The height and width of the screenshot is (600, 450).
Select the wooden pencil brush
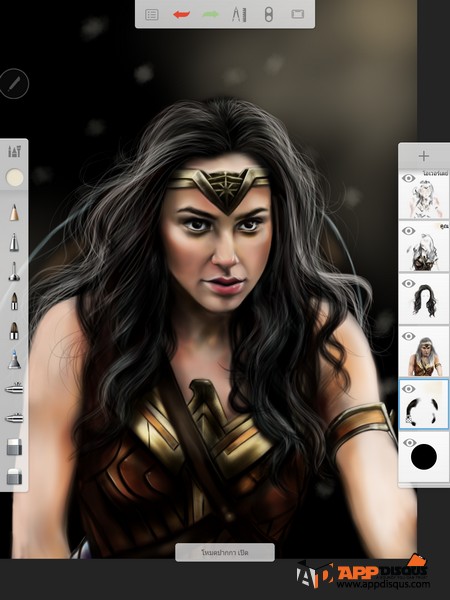(14, 212)
